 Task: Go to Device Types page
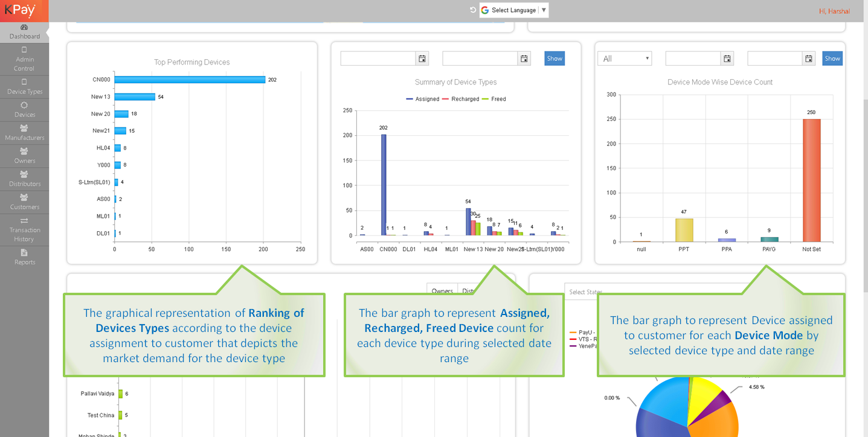click(x=24, y=87)
